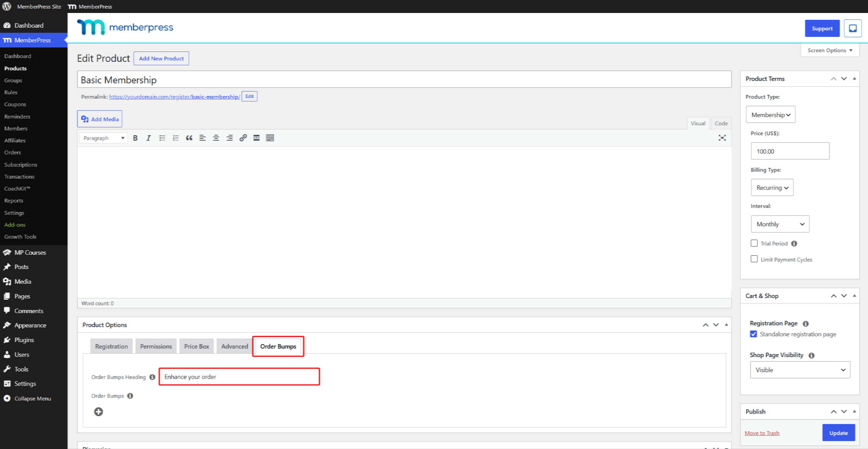Insert or edit a link
Screen dimensions: 868x449
coord(243,138)
